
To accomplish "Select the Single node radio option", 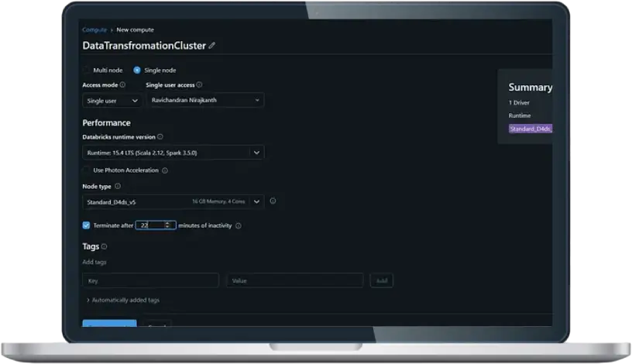I will click(x=137, y=70).
